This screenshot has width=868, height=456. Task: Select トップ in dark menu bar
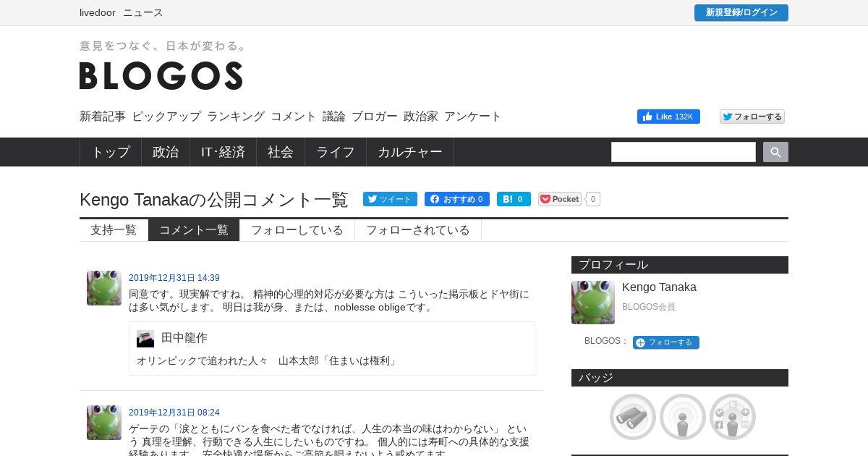(111, 152)
